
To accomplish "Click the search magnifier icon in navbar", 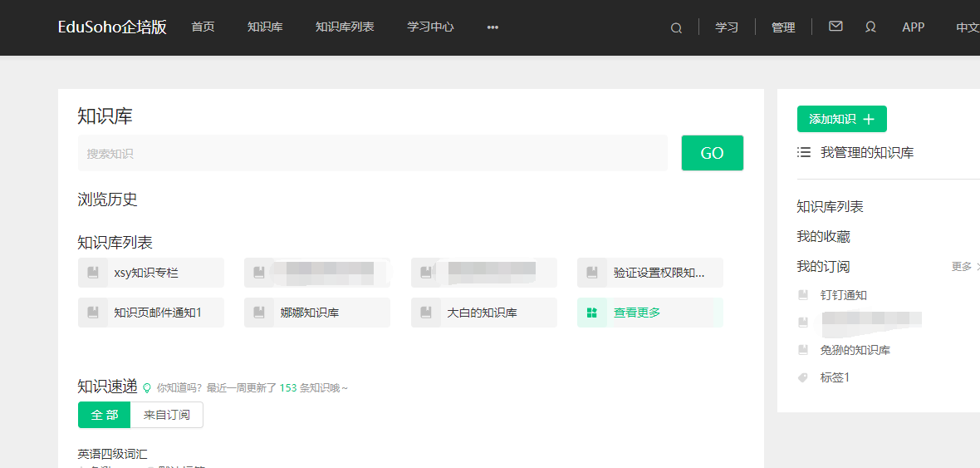I will pos(676,27).
